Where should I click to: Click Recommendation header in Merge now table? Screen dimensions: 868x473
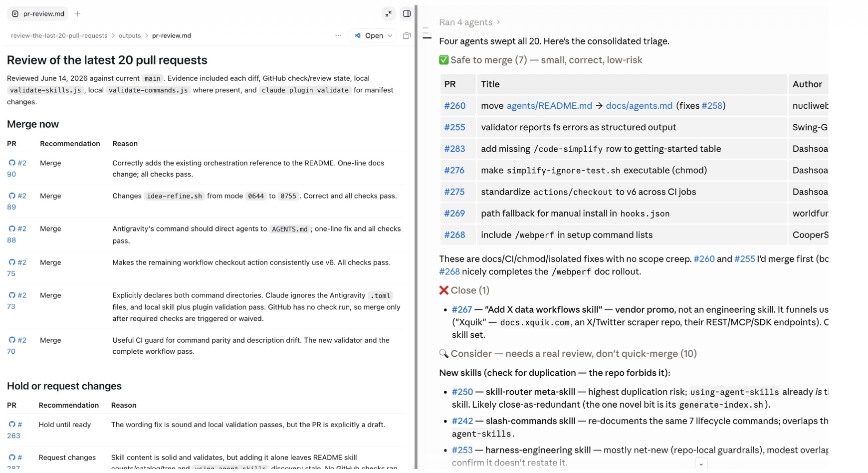tap(70, 143)
